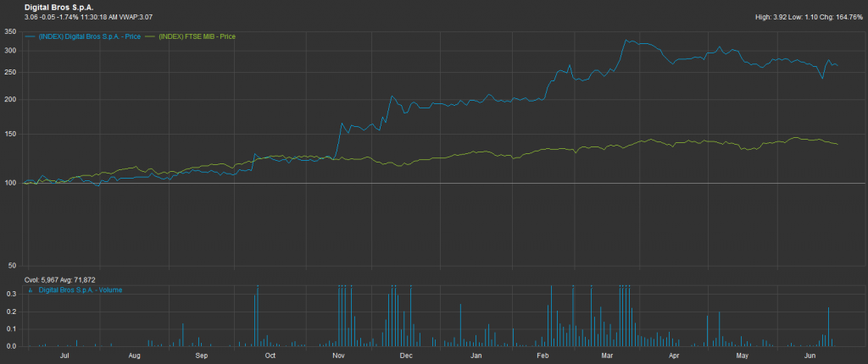Click the Feb month label on the time axis

pyautogui.click(x=542, y=356)
